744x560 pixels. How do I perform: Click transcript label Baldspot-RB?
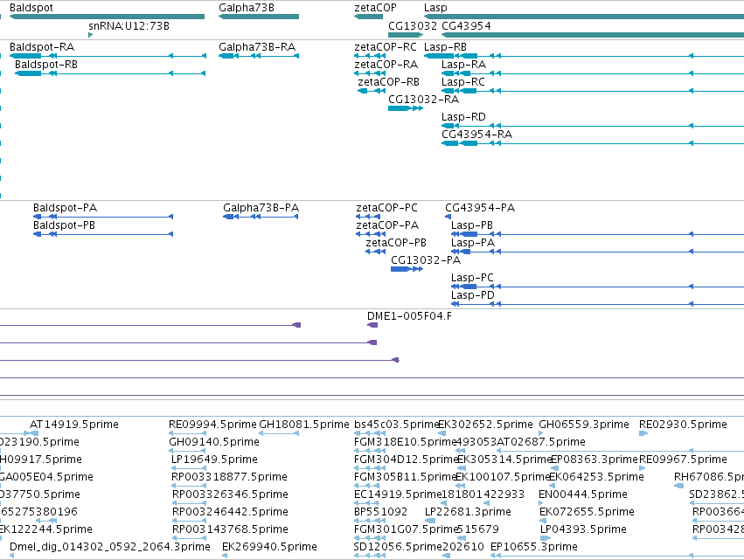point(46,65)
